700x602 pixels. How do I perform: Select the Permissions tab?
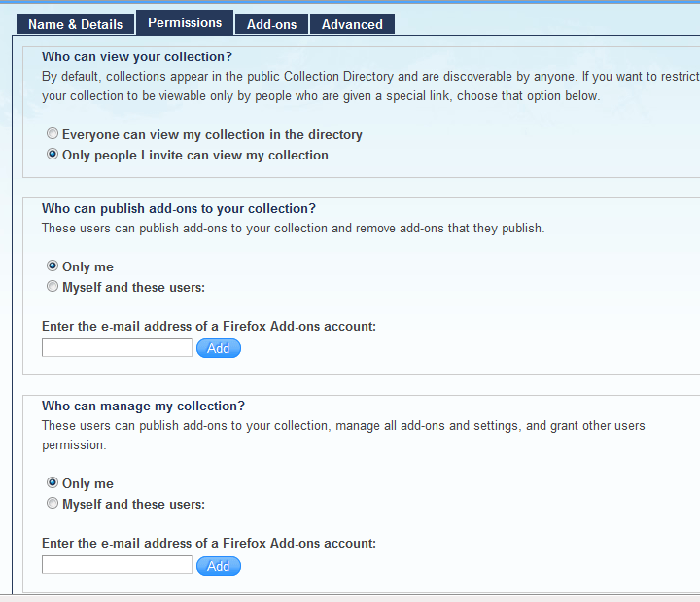pyautogui.click(x=185, y=22)
